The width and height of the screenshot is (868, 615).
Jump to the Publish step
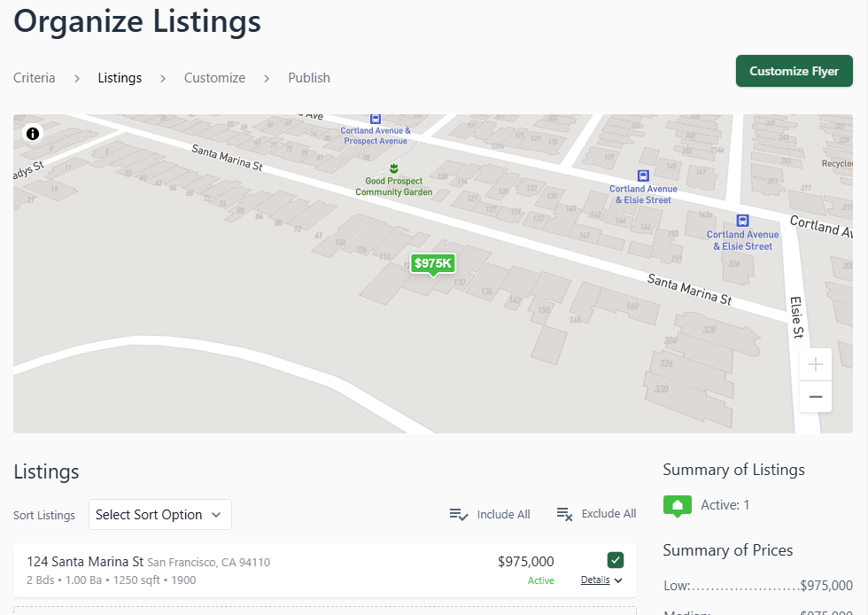(309, 78)
